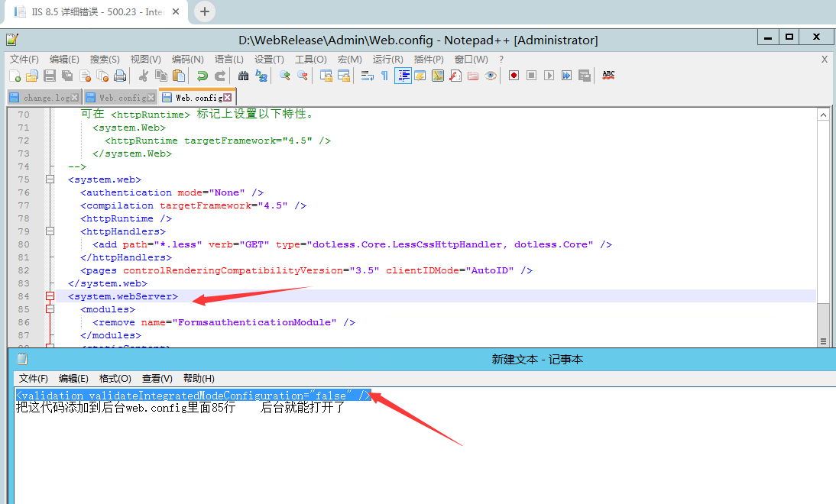Collapse the system.web fold at line 75

[50, 179]
